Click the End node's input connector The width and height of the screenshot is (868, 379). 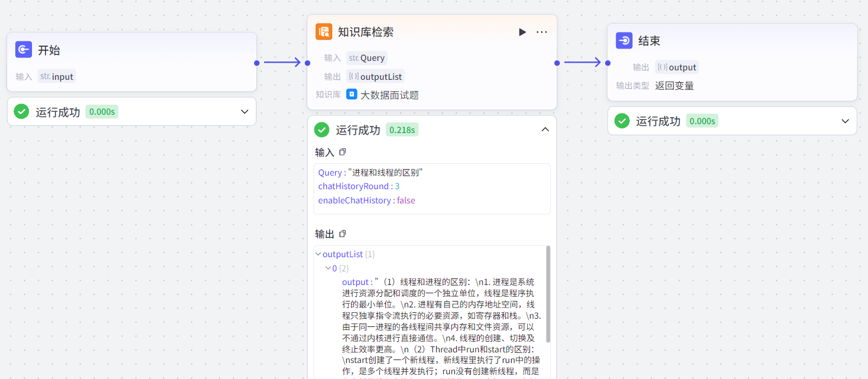pyautogui.click(x=607, y=63)
